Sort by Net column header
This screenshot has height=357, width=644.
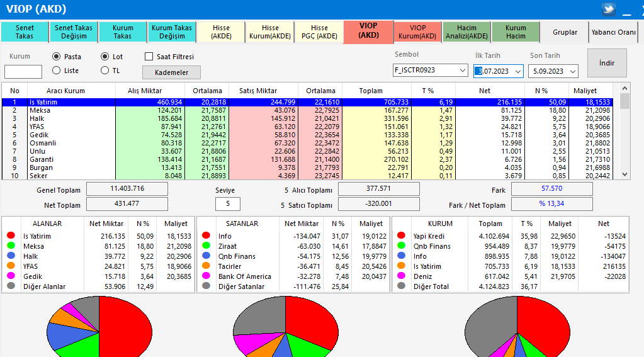tap(485, 91)
